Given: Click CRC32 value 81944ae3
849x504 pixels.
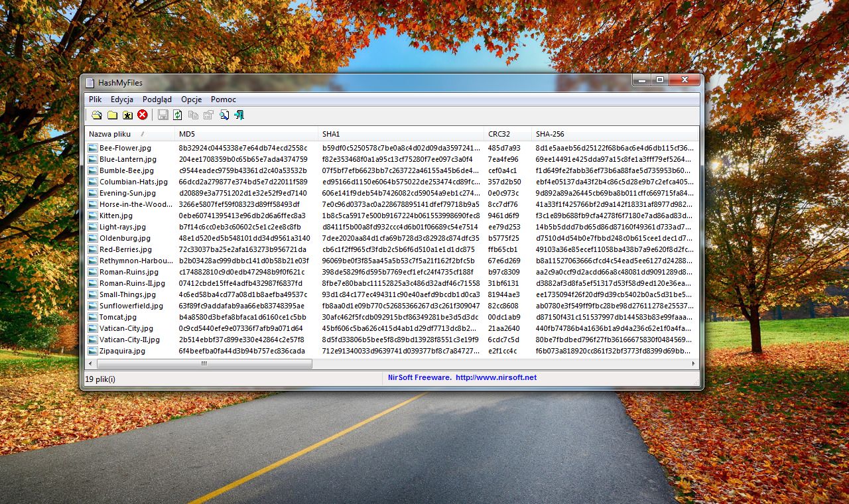Looking at the screenshot, I should [x=504, y=294].
